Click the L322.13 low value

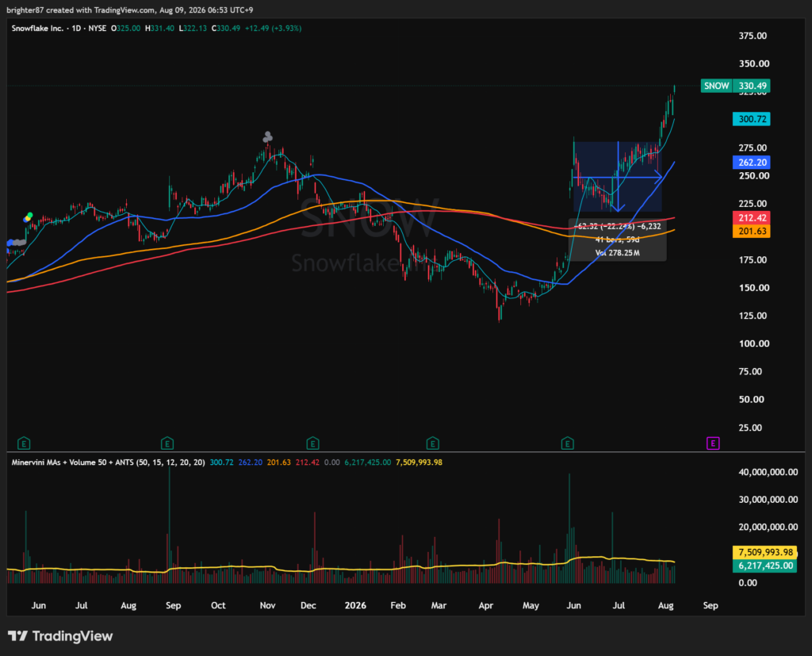pos(193,29)
